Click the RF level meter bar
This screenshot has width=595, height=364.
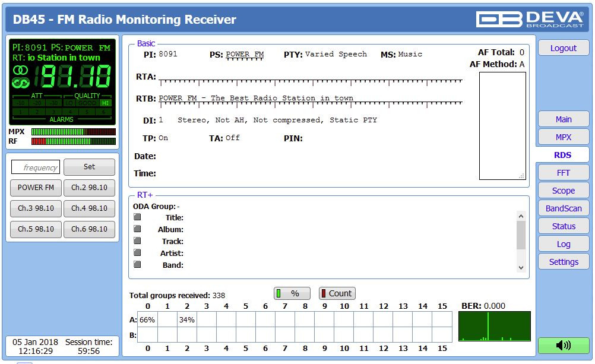point(74,141)
